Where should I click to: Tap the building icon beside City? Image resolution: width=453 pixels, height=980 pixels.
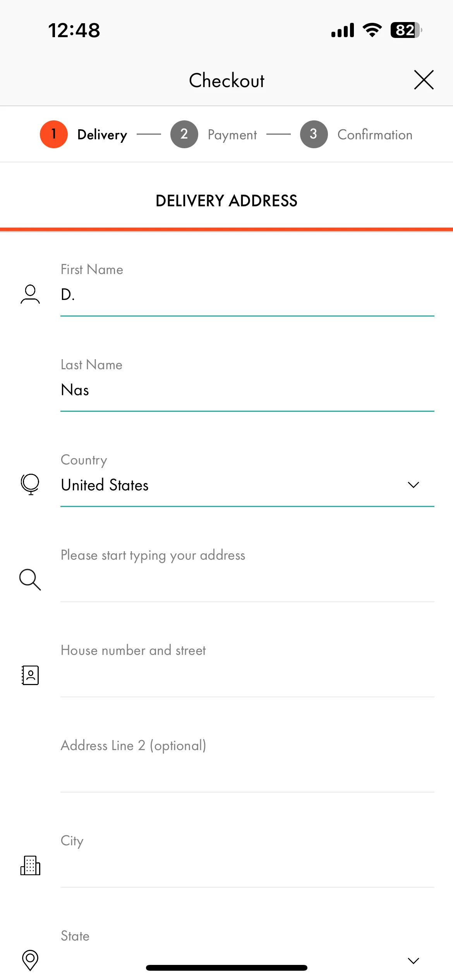pos(30,865)
